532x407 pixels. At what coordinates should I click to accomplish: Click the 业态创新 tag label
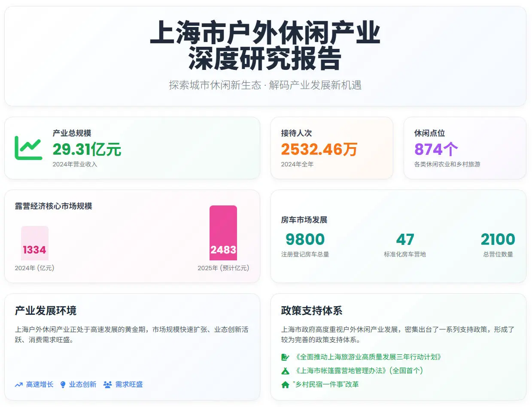click(83, 385)
